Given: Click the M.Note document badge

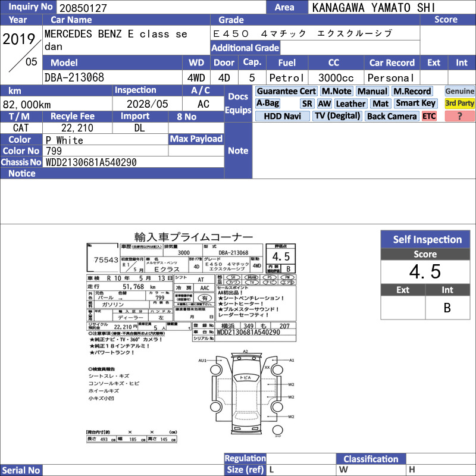Looking at the screenshot, I should pyautogui.click(x=336, y=91).
